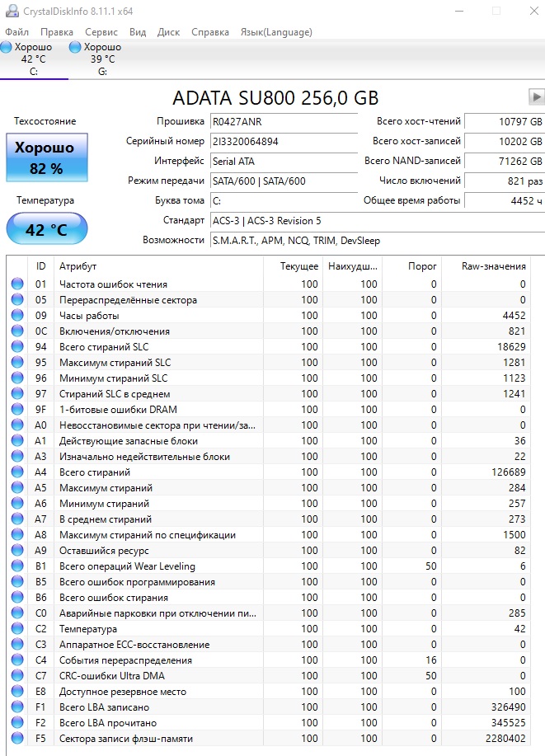
Task: Click the total NAND writes value 71262 GB
Action: [505, 161]
